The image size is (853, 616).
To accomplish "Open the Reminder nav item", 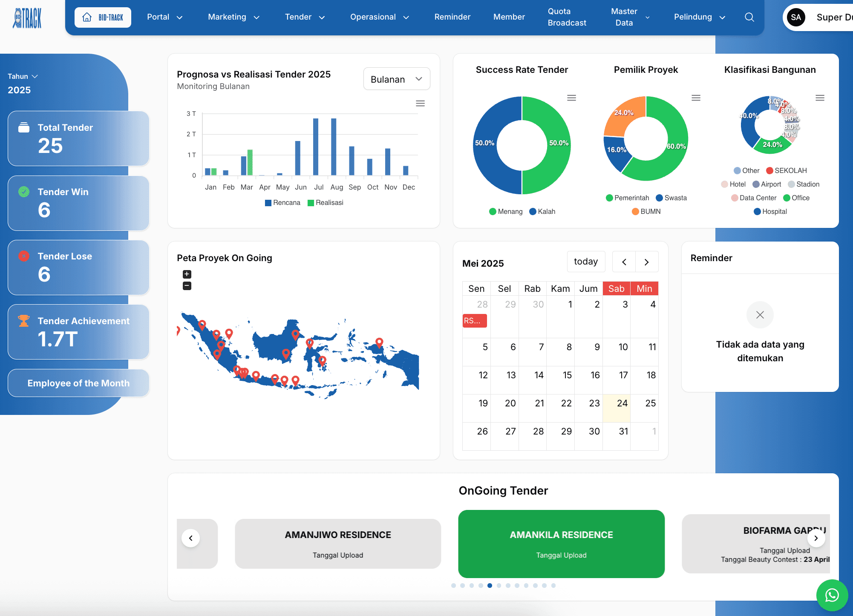I will (452, 17).
